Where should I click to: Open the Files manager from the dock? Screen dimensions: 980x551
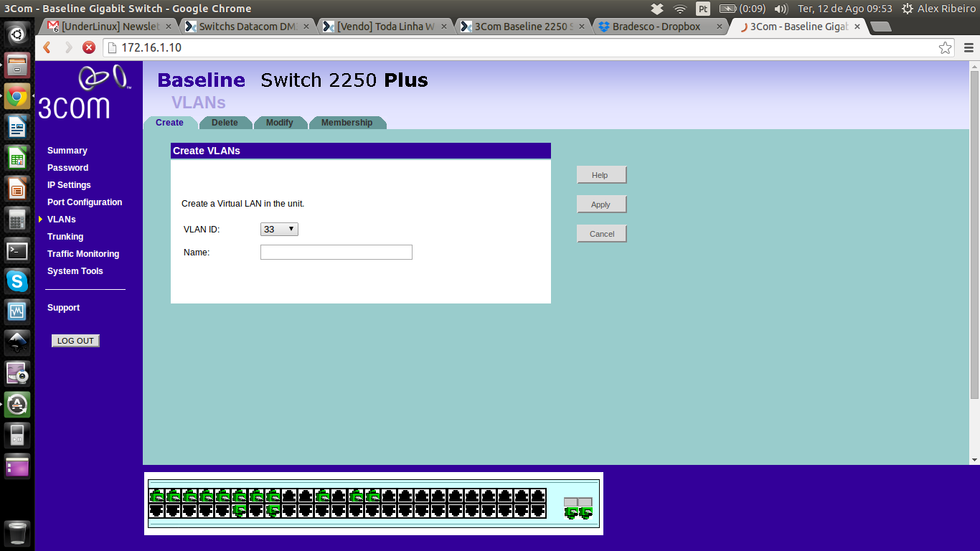click(17, 65)
